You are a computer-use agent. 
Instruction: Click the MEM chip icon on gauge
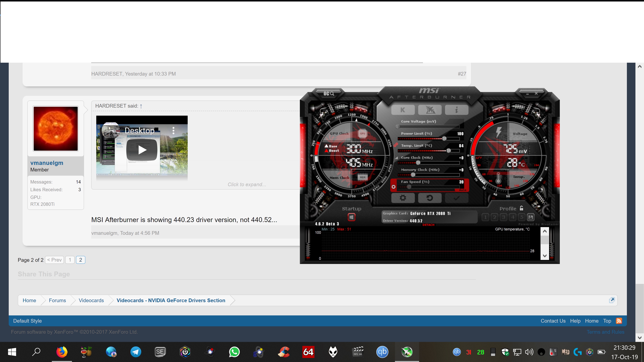[362, 177]
